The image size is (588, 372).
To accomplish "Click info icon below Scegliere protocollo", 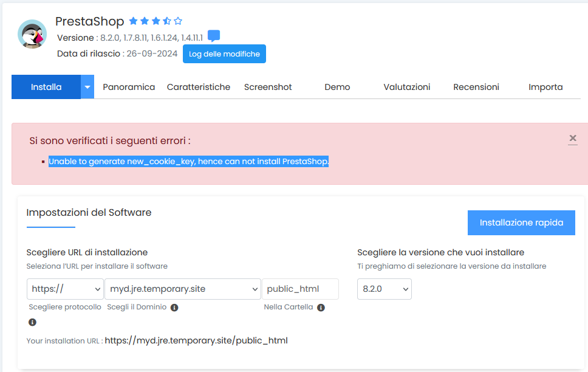I will coord(33,322).
